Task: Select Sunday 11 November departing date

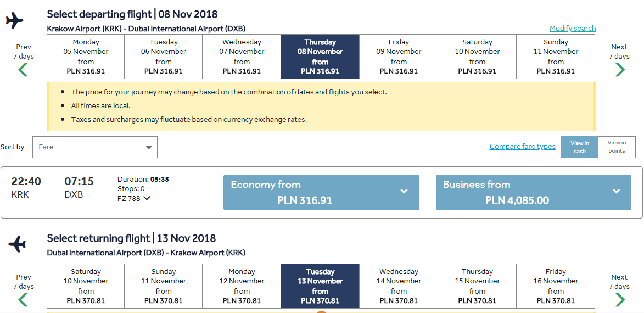Action: click(555, 57)
